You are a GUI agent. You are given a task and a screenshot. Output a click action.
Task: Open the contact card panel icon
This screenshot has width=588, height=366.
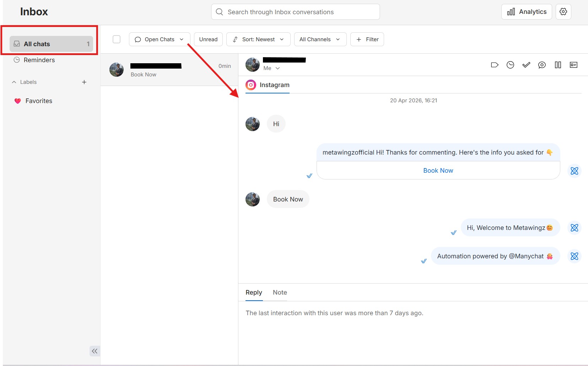[573, 65]
